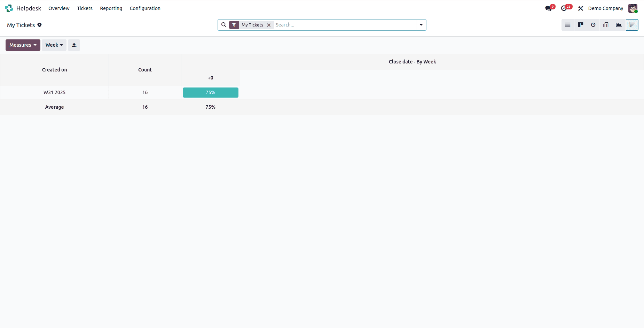Click the Demo Company switcher
The image size is (644, 328).
tap(606, 8)
